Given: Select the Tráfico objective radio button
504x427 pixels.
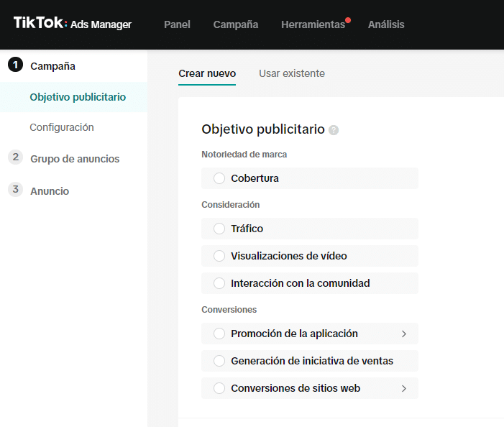Looking at the screenshot, I should click(219, 229).
